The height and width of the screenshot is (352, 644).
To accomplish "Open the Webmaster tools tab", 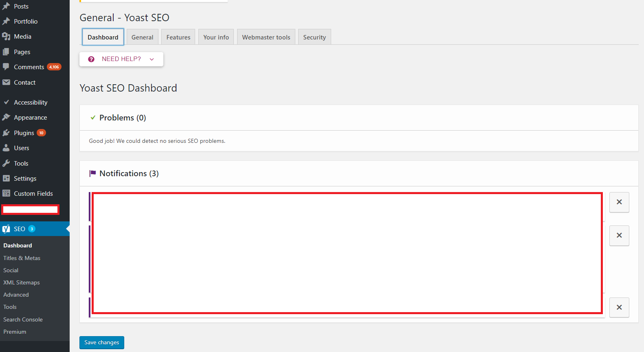I will click(x=266, y=37).
